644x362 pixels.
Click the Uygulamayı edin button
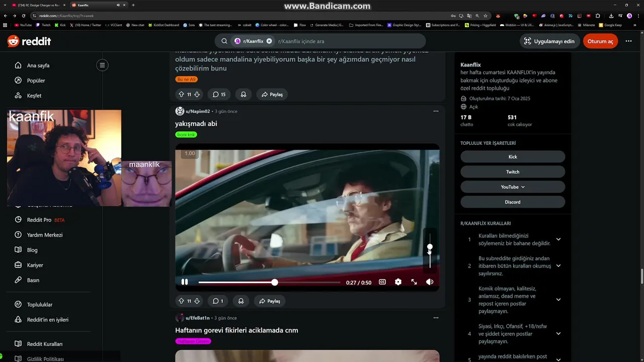549,41
